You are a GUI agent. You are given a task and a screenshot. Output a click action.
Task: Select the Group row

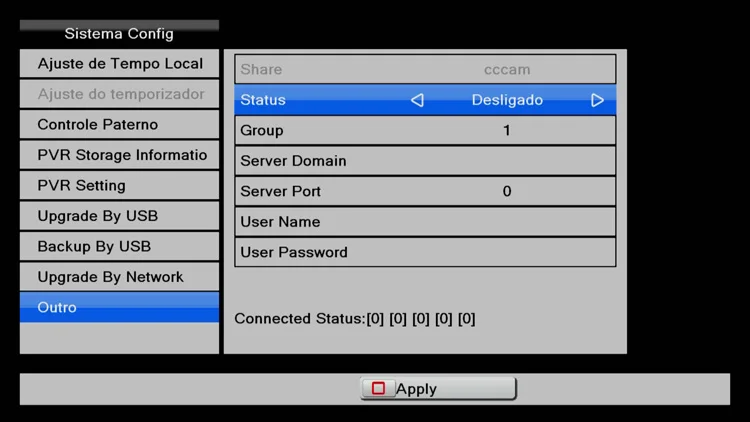pyautogui.click(x=425, y=130)
